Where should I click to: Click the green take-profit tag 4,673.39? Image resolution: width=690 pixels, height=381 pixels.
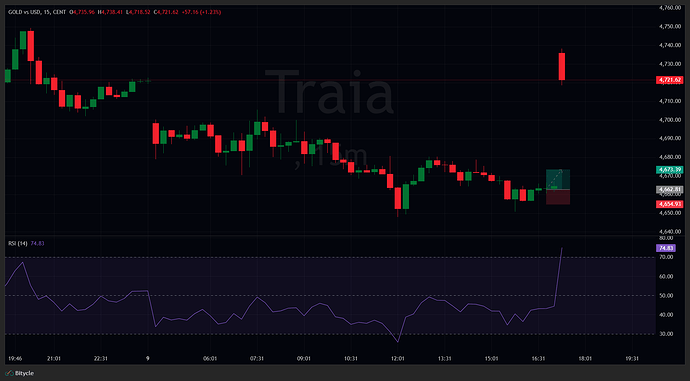click(x=669, y=169)
